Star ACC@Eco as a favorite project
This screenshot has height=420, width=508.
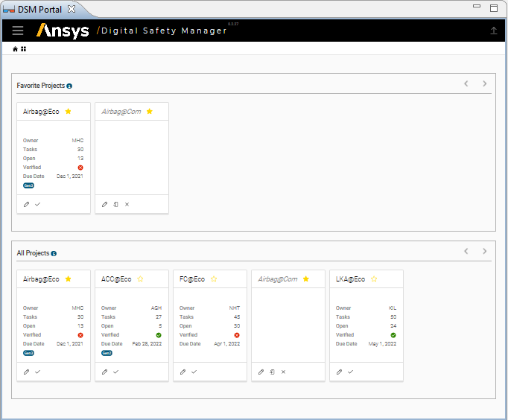point(139,279)
